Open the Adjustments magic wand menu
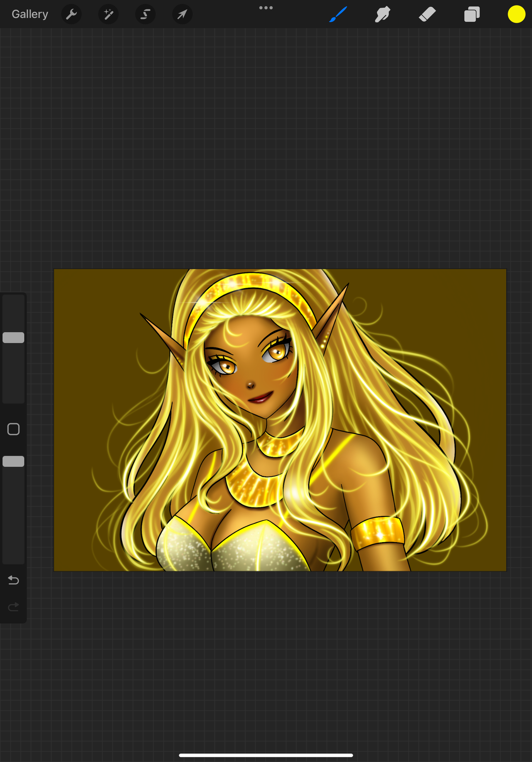The width and height of the screenshot is (532, 762). (108, 14)
